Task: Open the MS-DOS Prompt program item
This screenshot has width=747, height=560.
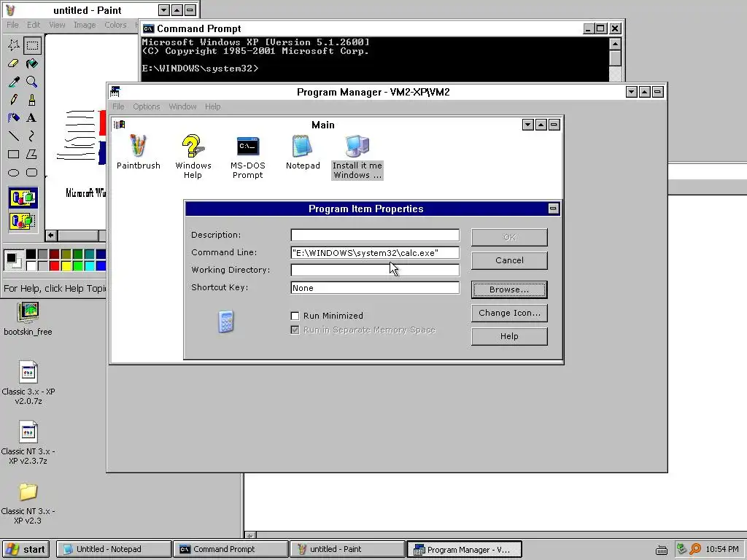Action: pyautogui.click(x=248, y=157)
